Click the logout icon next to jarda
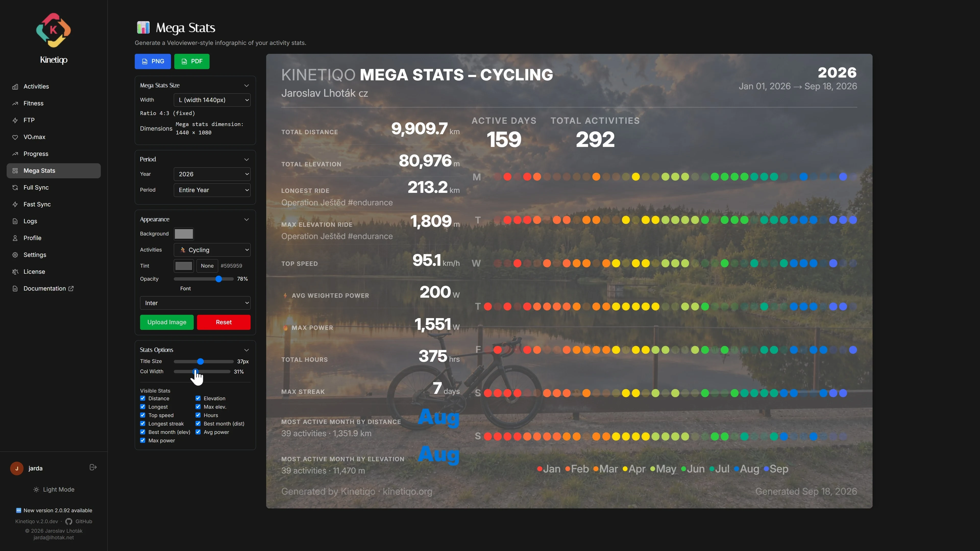 pos(93,467)
